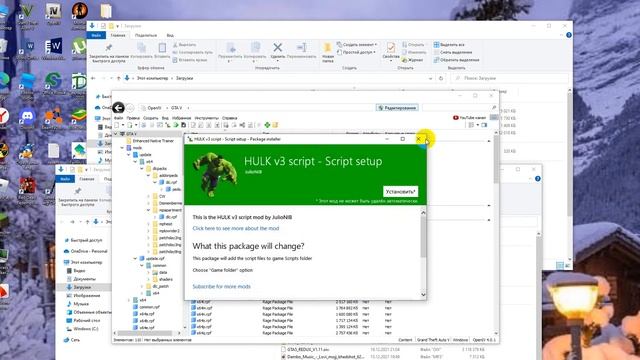Click the black back arrow in OpenIV
The width and height of the screenshot is (640, 360).
point(118,108)
